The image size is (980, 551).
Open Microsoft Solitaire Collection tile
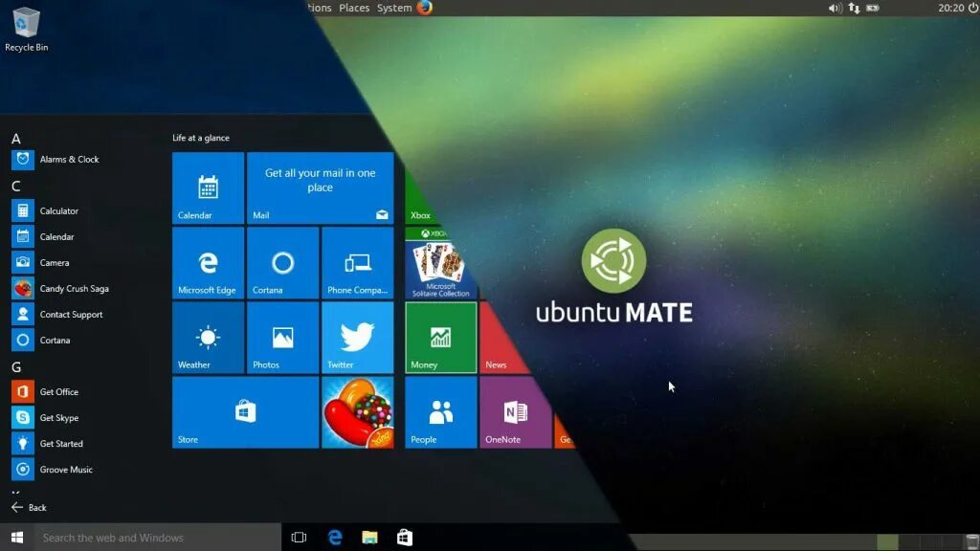(x=437, y=263)
